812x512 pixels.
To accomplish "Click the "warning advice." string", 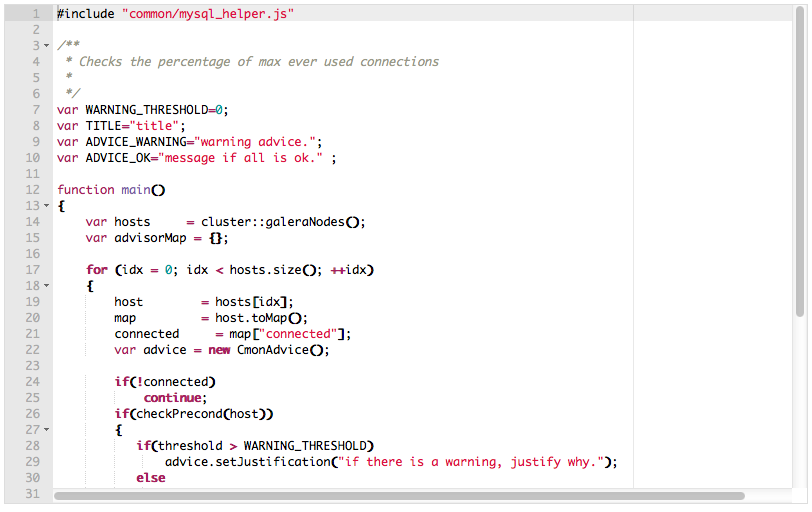I will [255, 142].
